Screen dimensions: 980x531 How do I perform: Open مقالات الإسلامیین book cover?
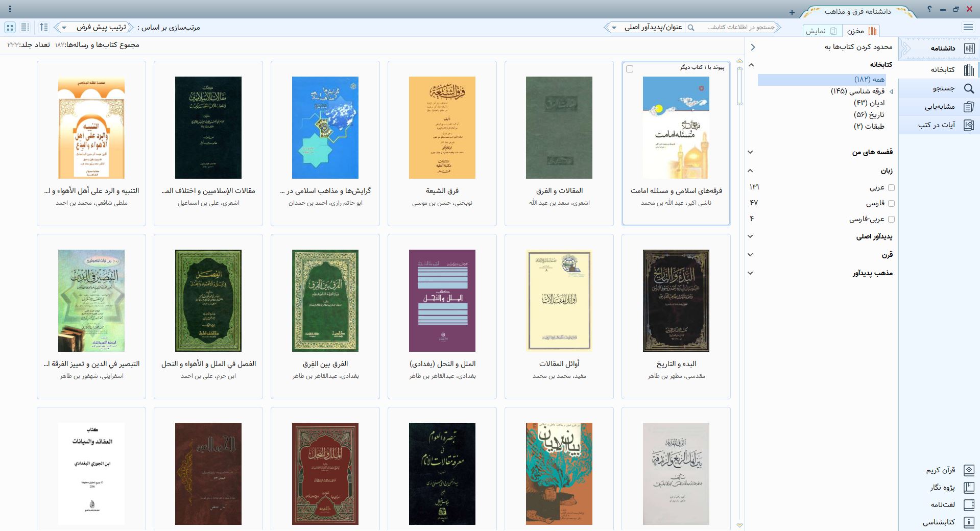click(x=208, y=128)
